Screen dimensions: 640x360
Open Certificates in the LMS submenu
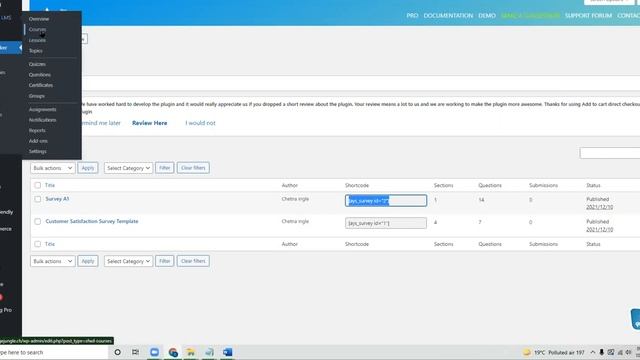pos(41,85)
